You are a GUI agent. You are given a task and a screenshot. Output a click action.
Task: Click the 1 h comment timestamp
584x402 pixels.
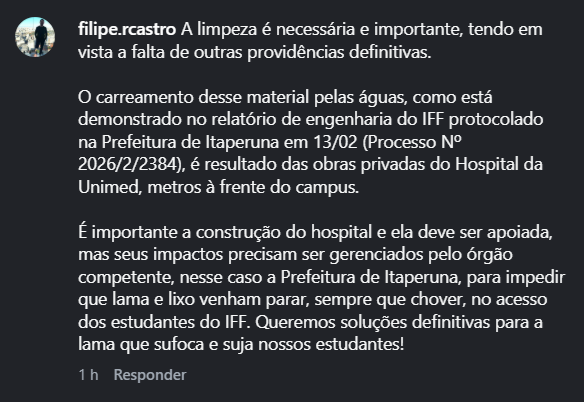[x=88, y=374]
